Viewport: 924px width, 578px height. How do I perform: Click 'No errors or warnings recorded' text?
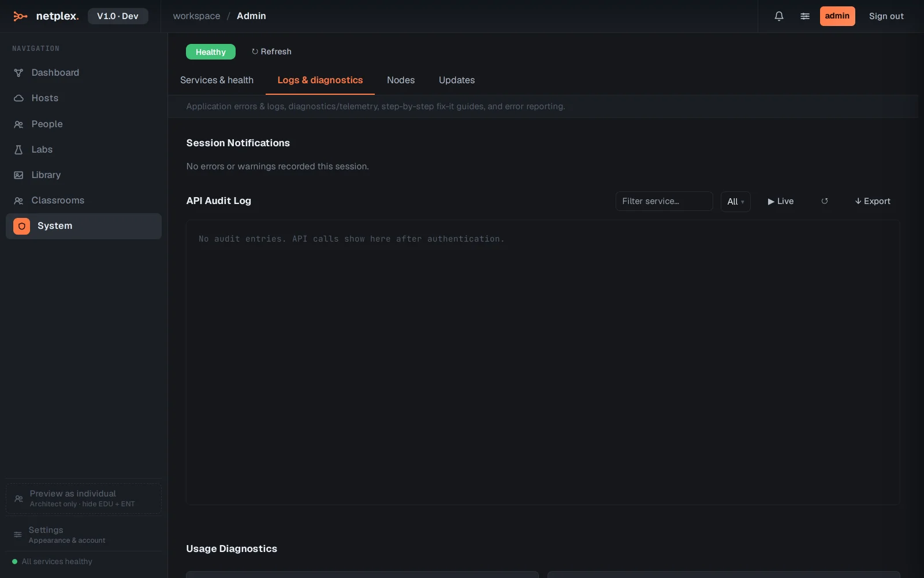[x=278, y=166]
